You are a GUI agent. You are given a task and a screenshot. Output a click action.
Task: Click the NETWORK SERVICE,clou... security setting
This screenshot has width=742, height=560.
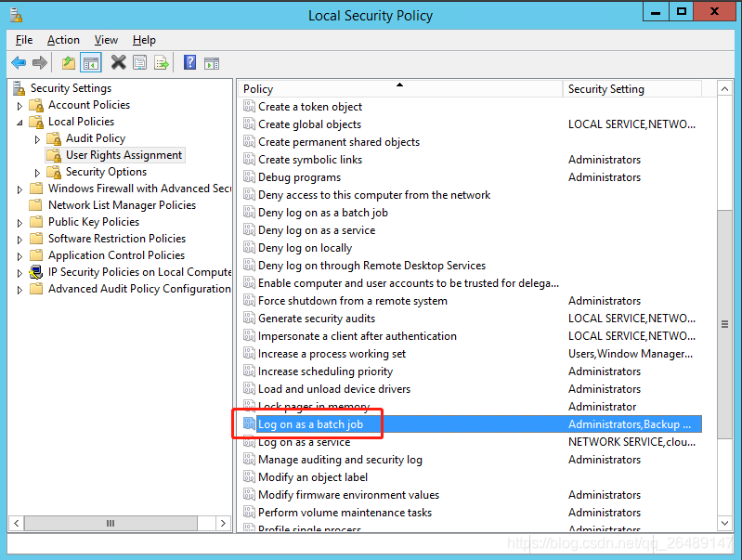click(x=631, y=442)
